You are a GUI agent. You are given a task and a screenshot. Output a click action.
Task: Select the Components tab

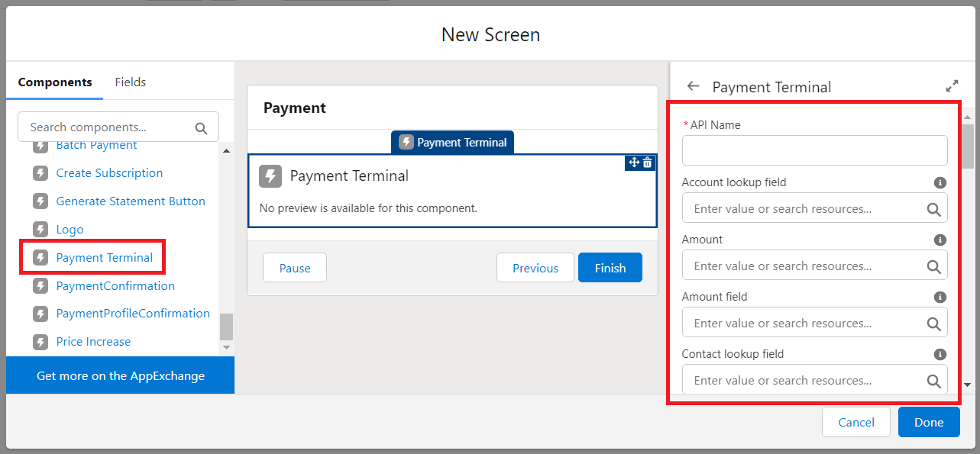(55, 82)
